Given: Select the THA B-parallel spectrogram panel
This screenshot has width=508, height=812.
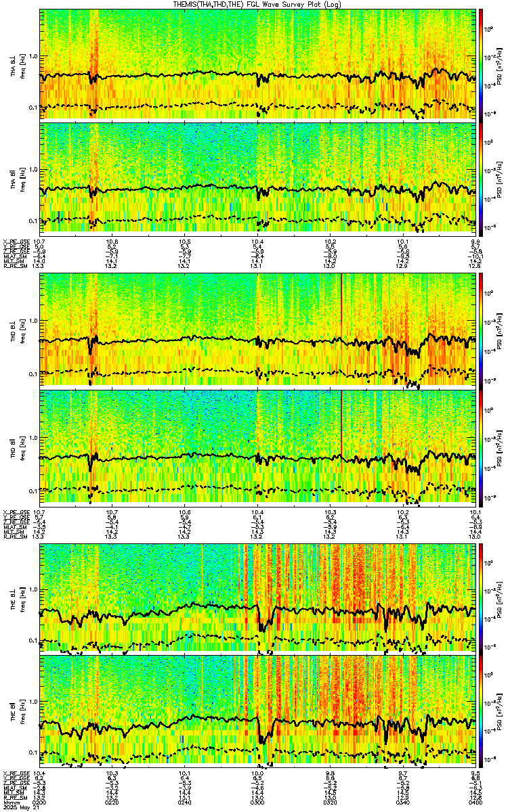Looking at the screenshot, I should 258,178.
